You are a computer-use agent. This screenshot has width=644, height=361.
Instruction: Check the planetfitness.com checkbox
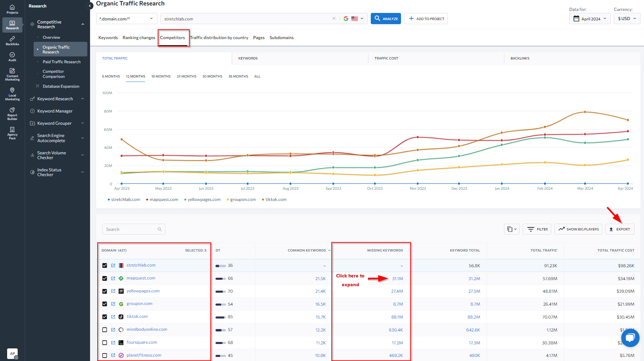point(105,356)
